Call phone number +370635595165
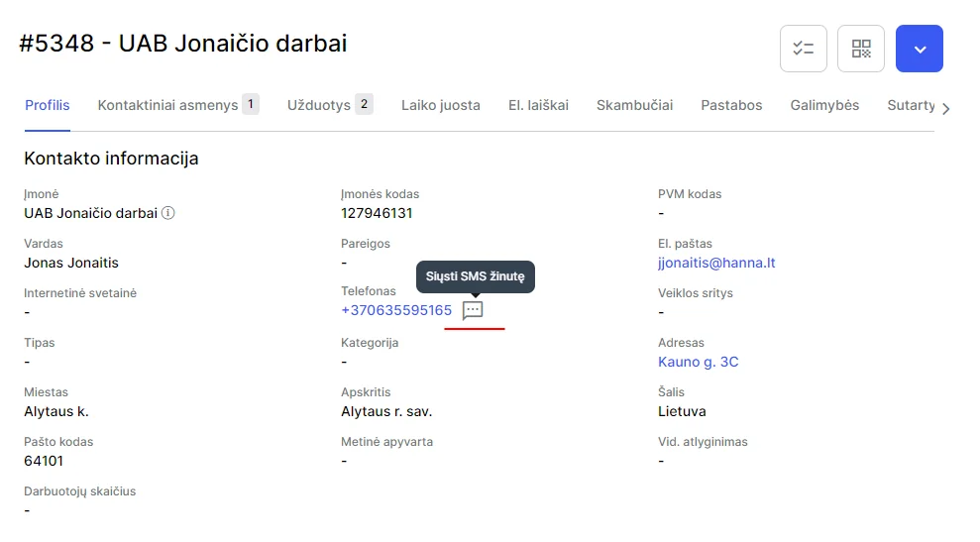Viewport: 980px width, 542px height. coord(396,311)
